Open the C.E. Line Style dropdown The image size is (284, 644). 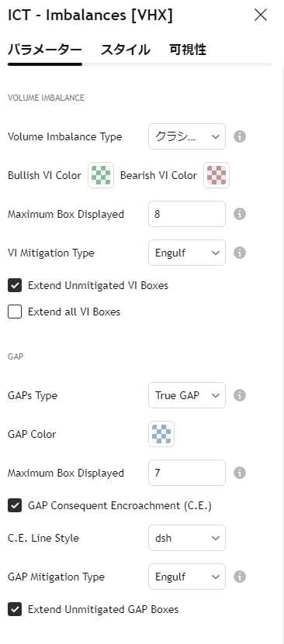click(187, 538)
